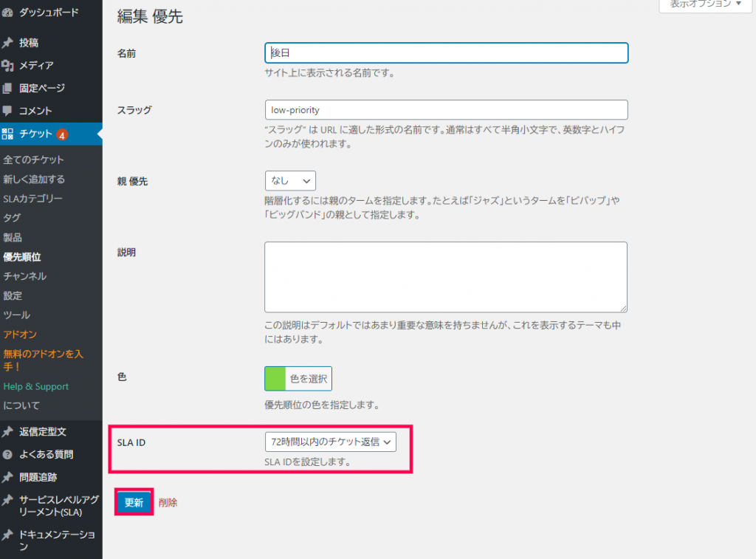
Task: Open 製品 submenu item
Action: [13, 238]
